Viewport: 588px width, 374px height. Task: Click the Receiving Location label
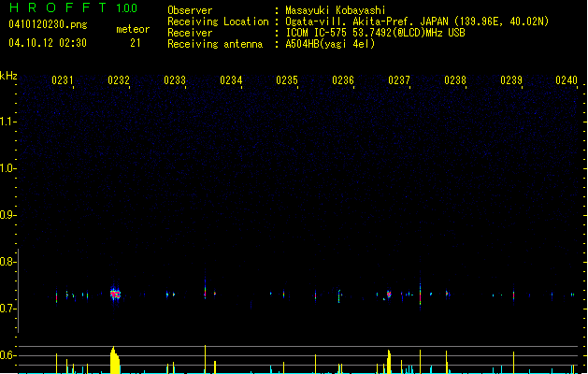(x=218, y=22)
